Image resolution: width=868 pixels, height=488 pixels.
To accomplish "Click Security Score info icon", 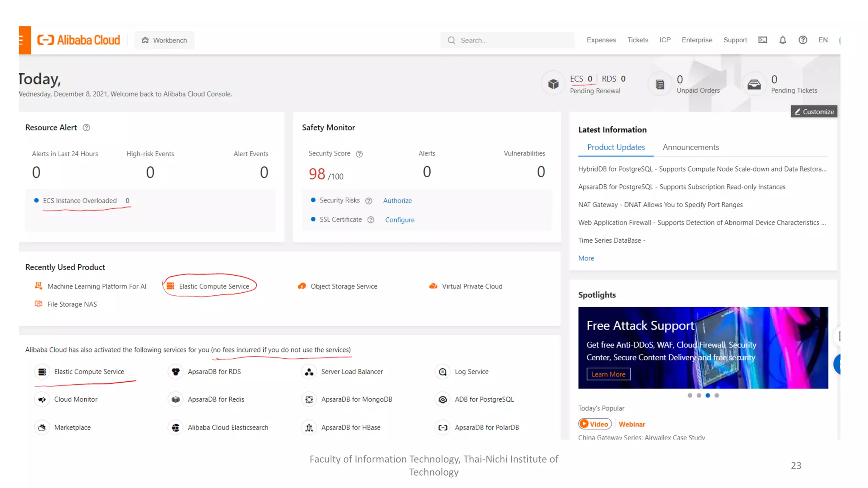I will [x=359, y=154].
